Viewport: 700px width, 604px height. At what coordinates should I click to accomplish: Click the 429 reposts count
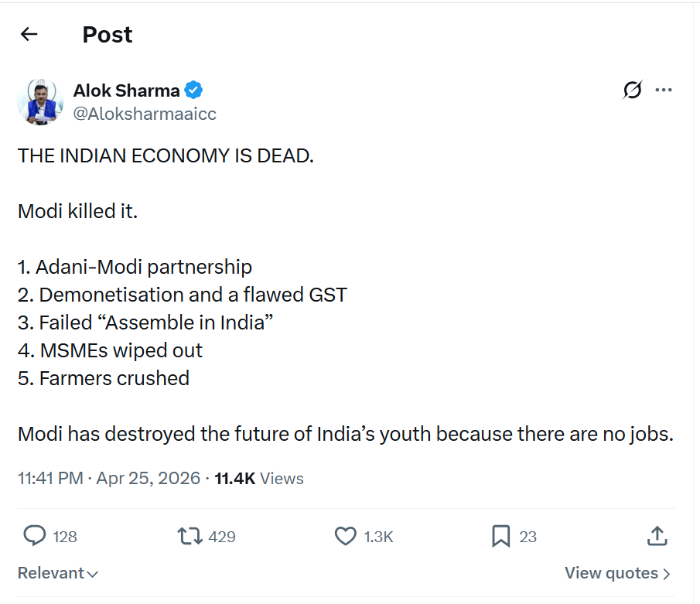pyautogui.click(x=222, y=537)
